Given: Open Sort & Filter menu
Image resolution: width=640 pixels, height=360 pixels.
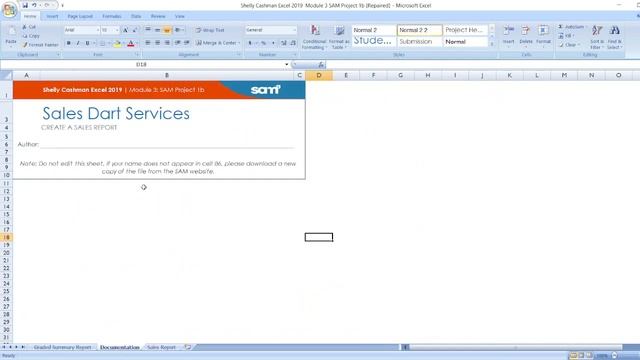Looking at the screenshot, I should tap(597, 37).
